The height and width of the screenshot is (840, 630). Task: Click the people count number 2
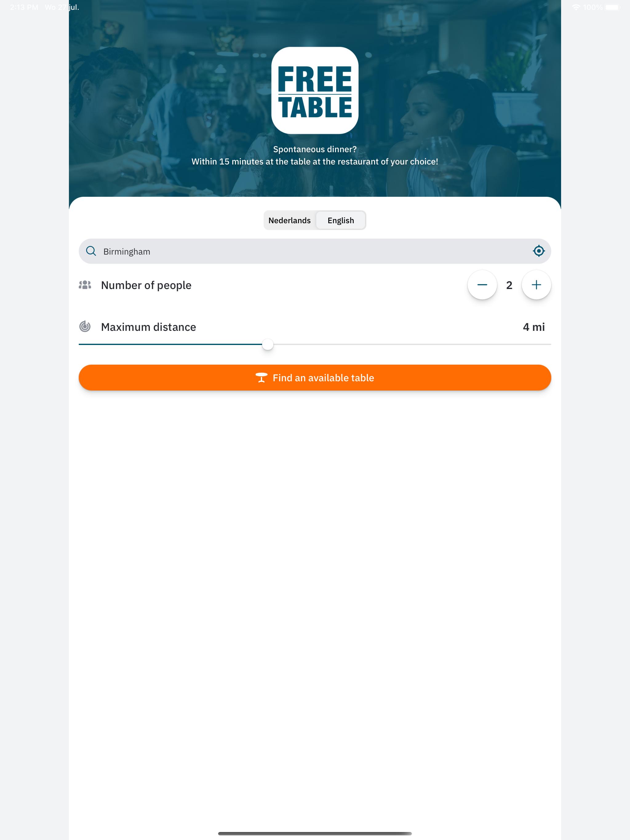coord(509,285)
